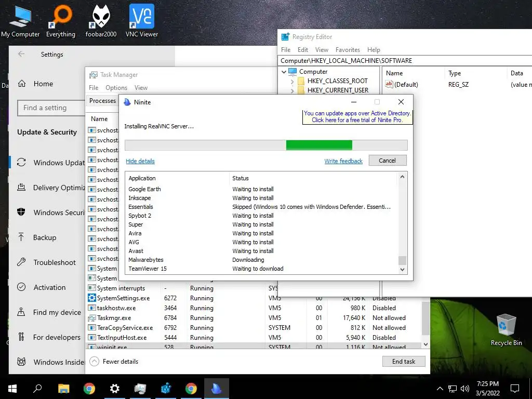This screenshot has width=532, height=399.
Task: Click the Windows Update sync icon
Action: pyautogui.click(x=21, y=162)
